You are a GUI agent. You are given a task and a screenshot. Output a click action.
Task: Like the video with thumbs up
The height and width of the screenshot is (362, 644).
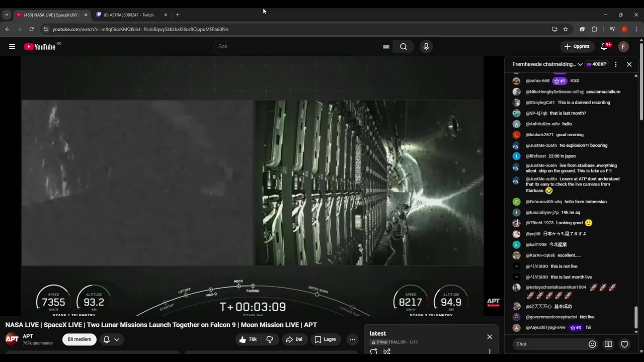pos(248,339)
